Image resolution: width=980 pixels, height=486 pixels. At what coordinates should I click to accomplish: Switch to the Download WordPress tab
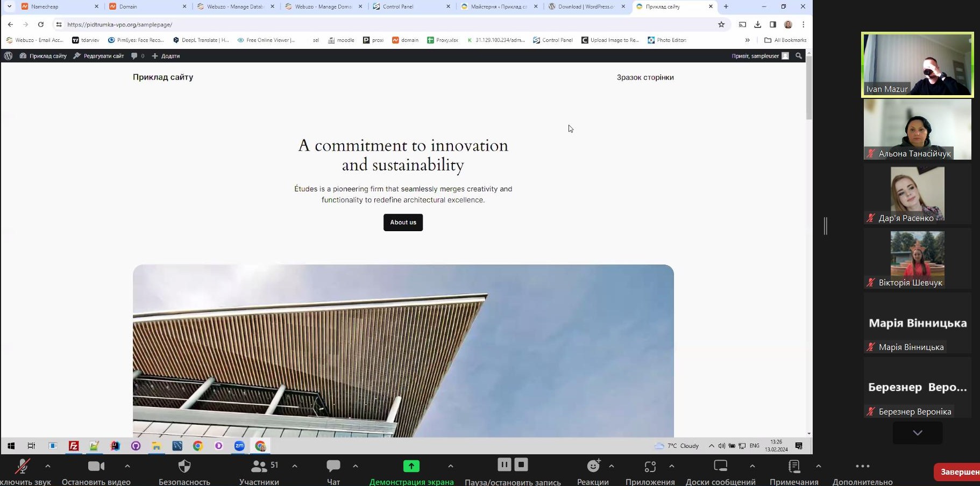585,6
